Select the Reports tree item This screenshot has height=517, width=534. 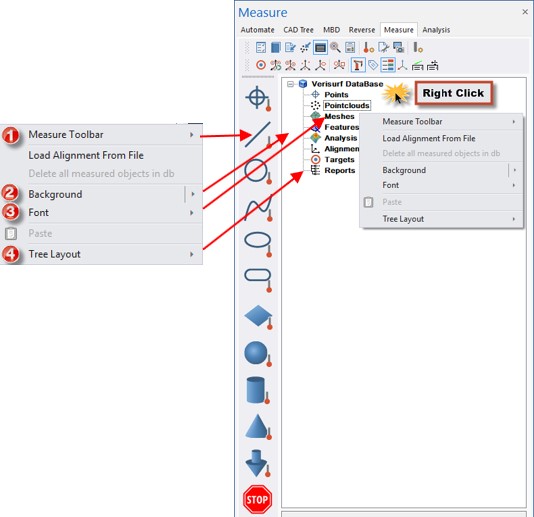340,171
